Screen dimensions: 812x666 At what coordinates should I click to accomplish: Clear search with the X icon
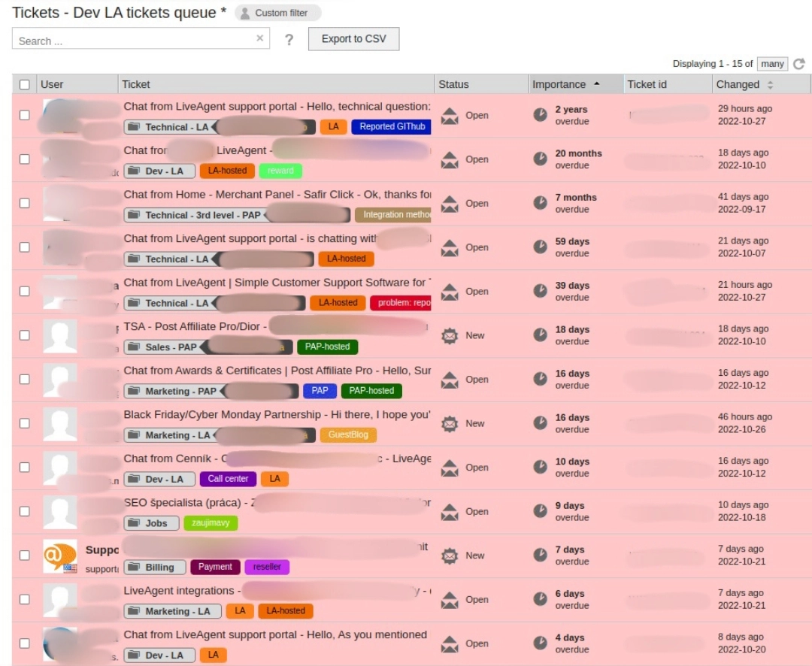(x=259, y=38)
